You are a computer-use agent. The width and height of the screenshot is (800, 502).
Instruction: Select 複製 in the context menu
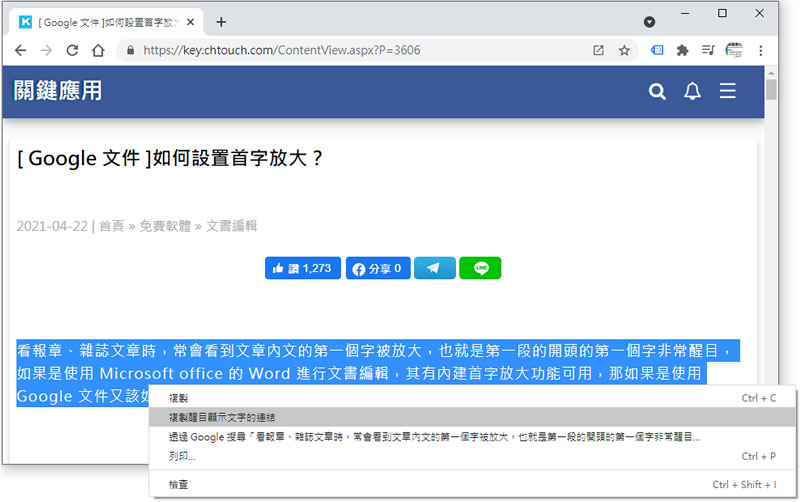coord(472,398)
